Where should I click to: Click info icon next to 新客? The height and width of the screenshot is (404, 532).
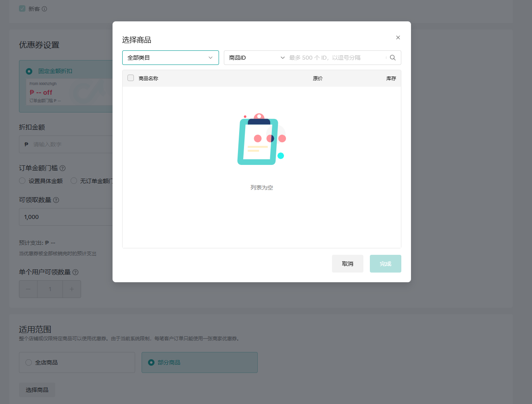pos(44,9)
